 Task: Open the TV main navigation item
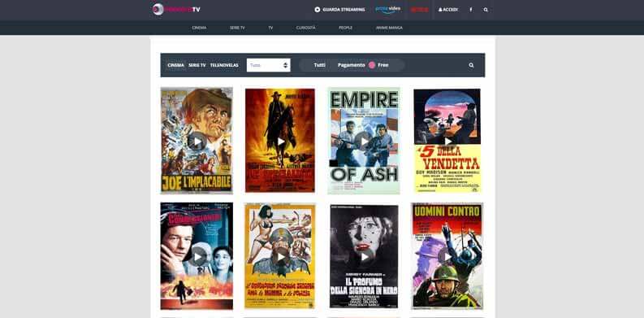pos(270,28)
